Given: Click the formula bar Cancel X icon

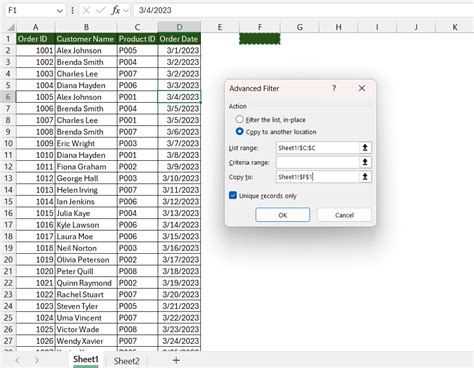Looking at the screenshot, I should [86, 10].
